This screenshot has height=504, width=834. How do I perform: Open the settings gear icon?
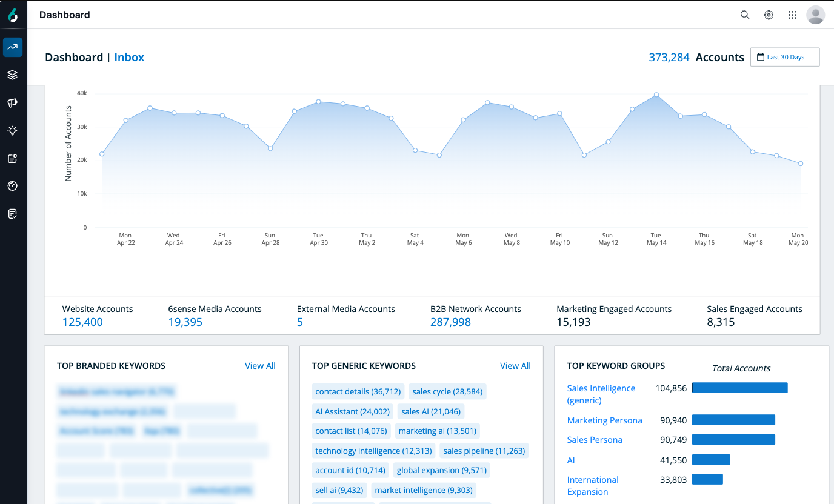[x=769, y=15]
